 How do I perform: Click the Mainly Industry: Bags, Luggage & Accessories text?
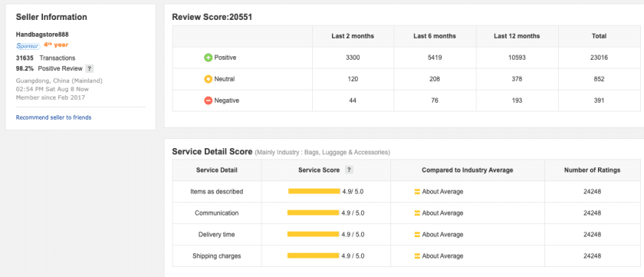pyautogui.click(x=323, y=153)
